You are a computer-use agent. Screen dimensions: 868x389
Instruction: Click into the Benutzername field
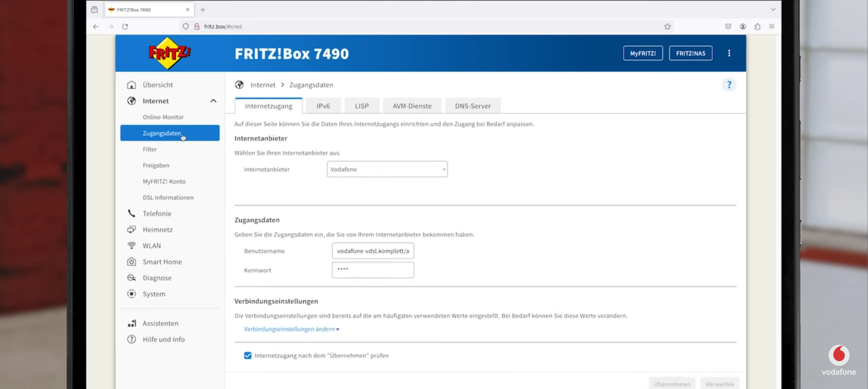tap(373, 251)
